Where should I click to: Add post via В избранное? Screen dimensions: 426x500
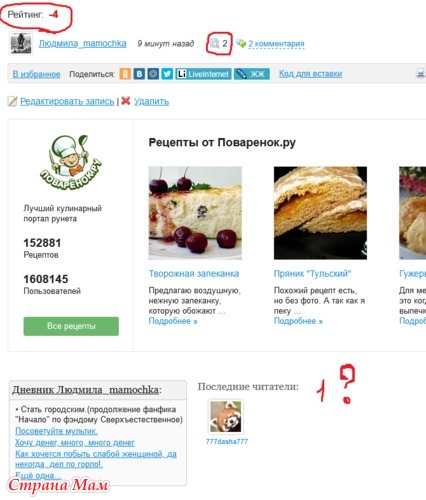(37, 74)
